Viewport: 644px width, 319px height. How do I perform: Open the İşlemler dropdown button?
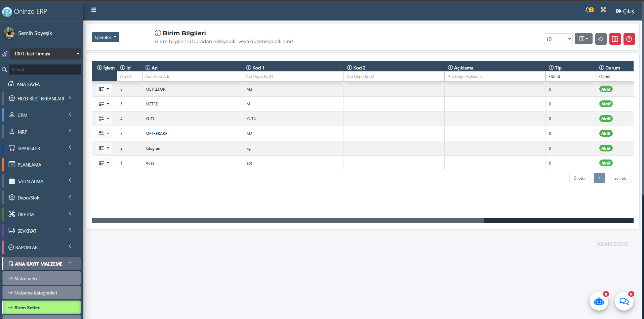click(x=106, y=37)
